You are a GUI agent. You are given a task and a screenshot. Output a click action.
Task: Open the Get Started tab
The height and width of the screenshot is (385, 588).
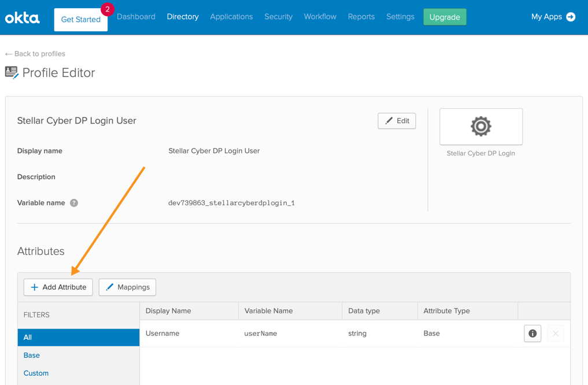(80, 20)
